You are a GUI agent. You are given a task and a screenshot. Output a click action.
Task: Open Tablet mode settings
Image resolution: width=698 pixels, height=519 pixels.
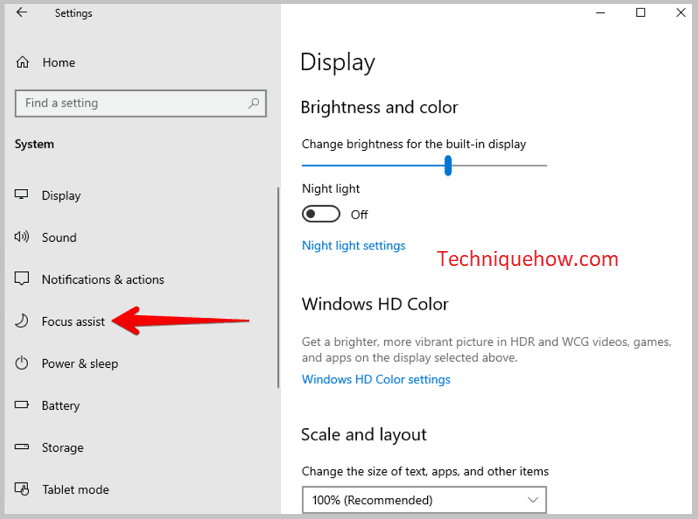(x=75, y=490)
